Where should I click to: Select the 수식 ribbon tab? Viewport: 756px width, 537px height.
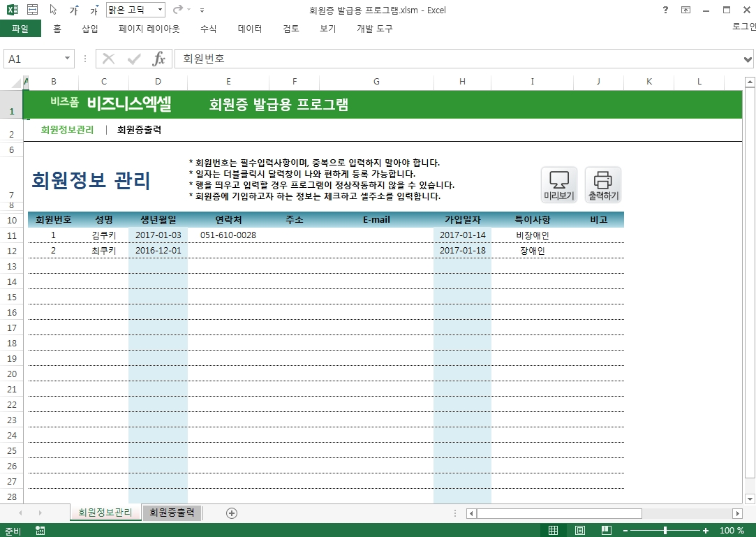208,29
